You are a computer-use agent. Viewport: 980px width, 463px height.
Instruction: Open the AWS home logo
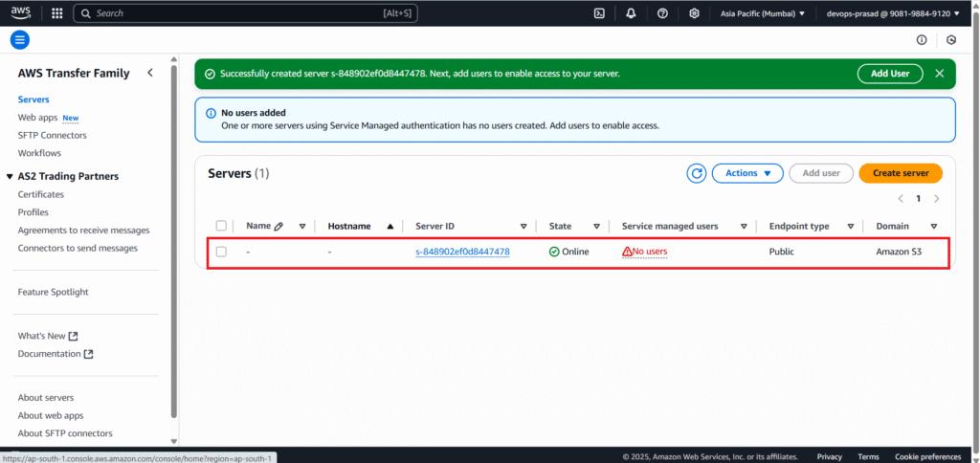(21, 12)
